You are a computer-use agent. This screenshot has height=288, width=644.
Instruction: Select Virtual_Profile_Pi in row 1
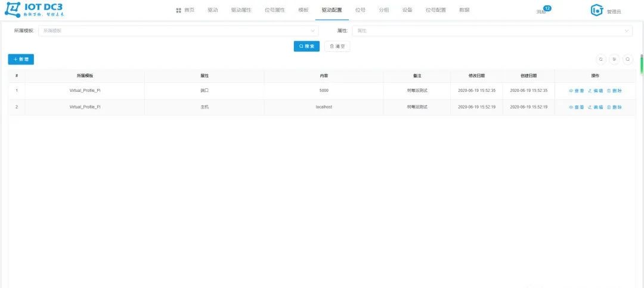(x=85, y=91)
